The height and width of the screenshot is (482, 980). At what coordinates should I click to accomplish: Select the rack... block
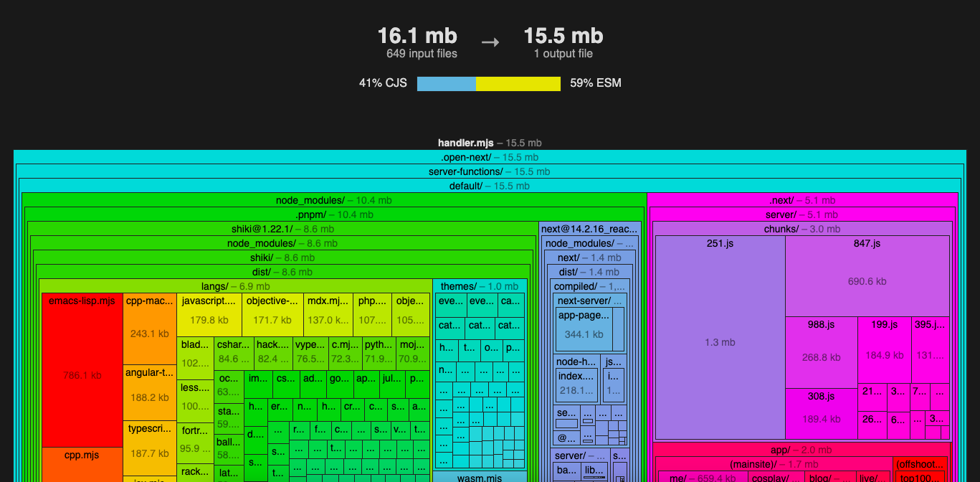(195, 471)
